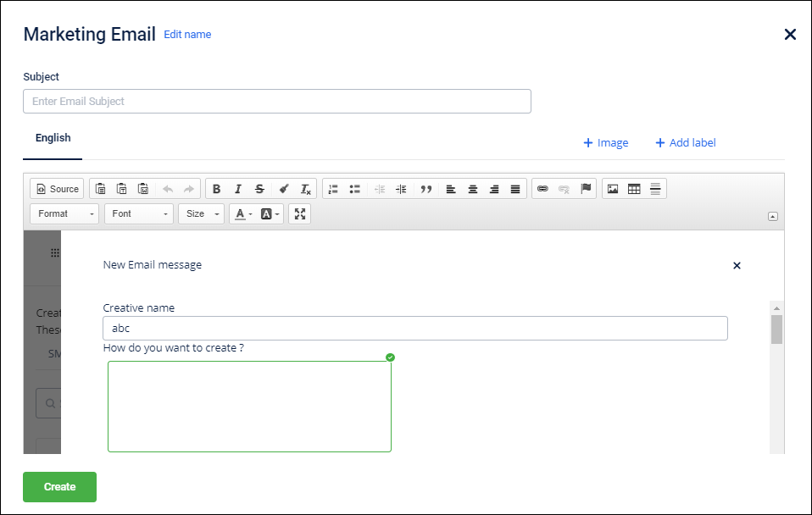Close the Marketing Email dialog

click(790, 35)
